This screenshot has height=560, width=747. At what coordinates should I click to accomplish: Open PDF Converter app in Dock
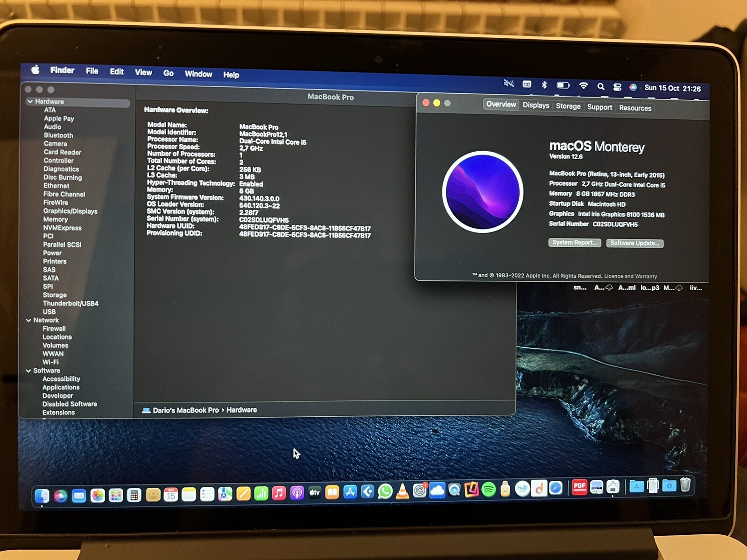579,487
